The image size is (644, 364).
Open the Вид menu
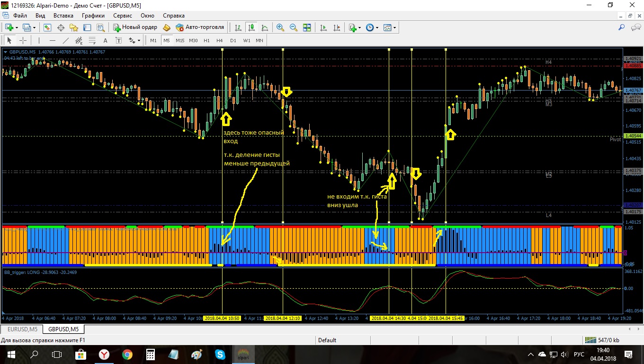coord(40,16)
